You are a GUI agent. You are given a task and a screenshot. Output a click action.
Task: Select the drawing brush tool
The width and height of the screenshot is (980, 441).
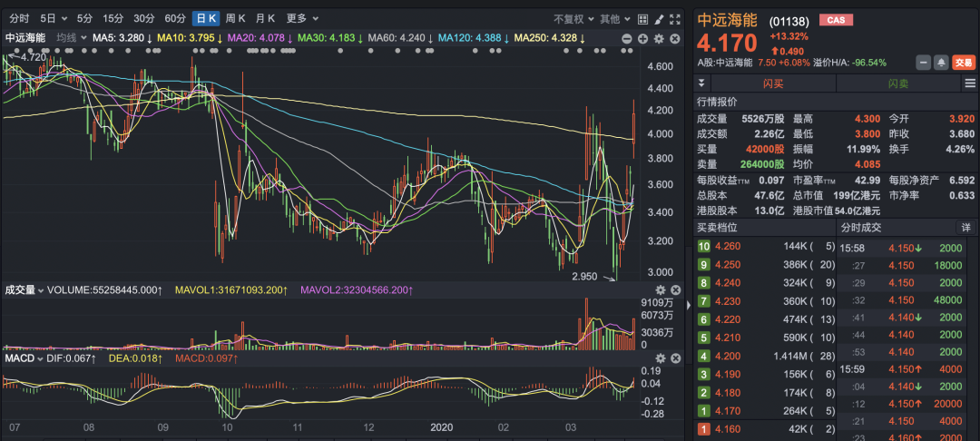coord(659,18)
